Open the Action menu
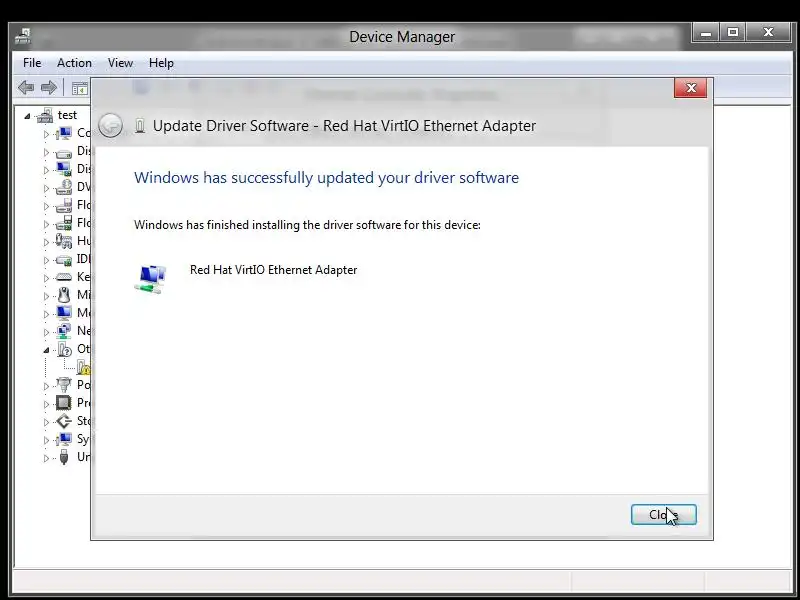 point(74,63)
